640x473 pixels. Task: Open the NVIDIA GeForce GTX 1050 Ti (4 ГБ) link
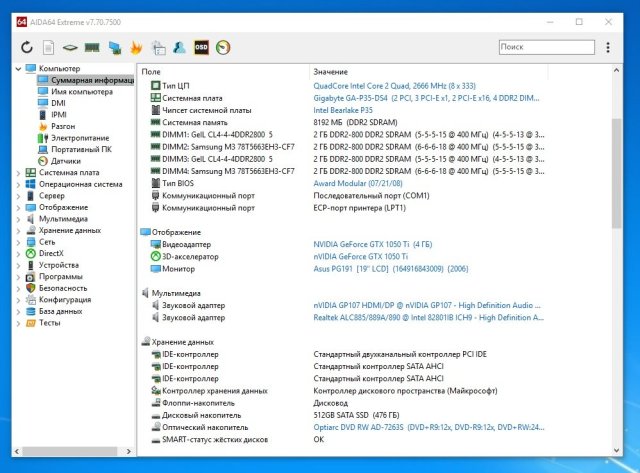[373, 244]
